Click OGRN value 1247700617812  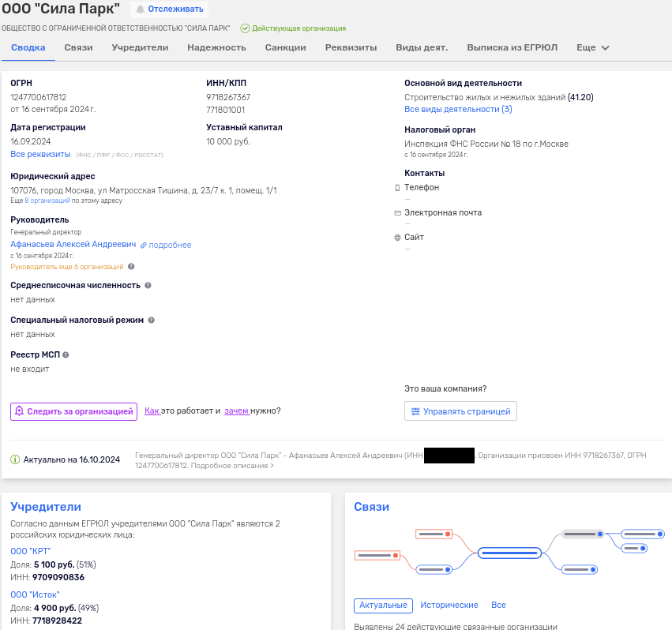point(39,97)
